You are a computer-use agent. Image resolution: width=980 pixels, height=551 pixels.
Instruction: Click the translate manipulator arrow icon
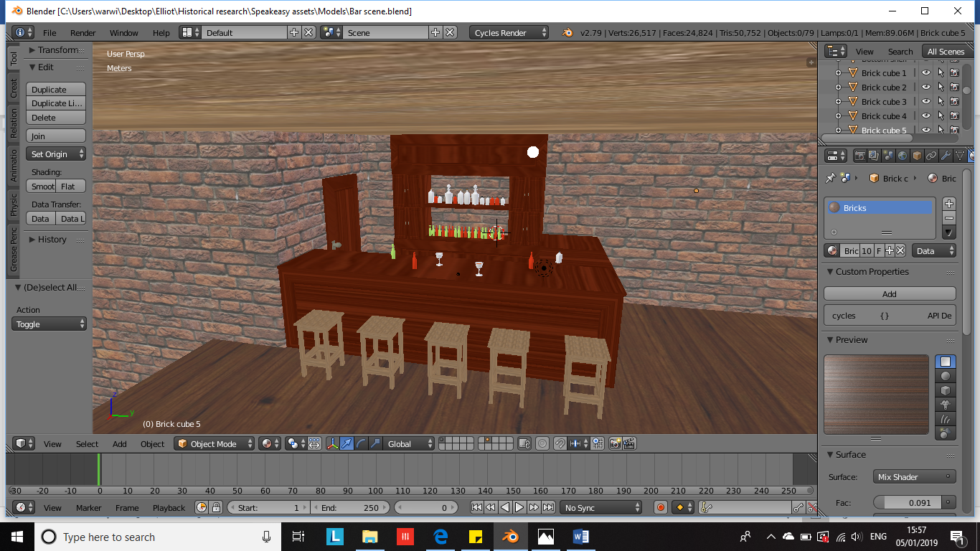point(347,444)
